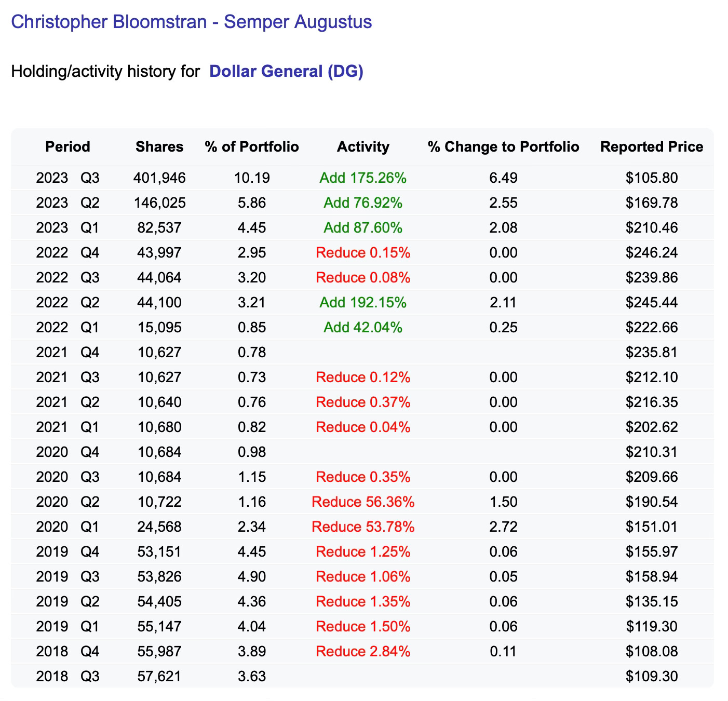Click the Reported Price column header

652,147
